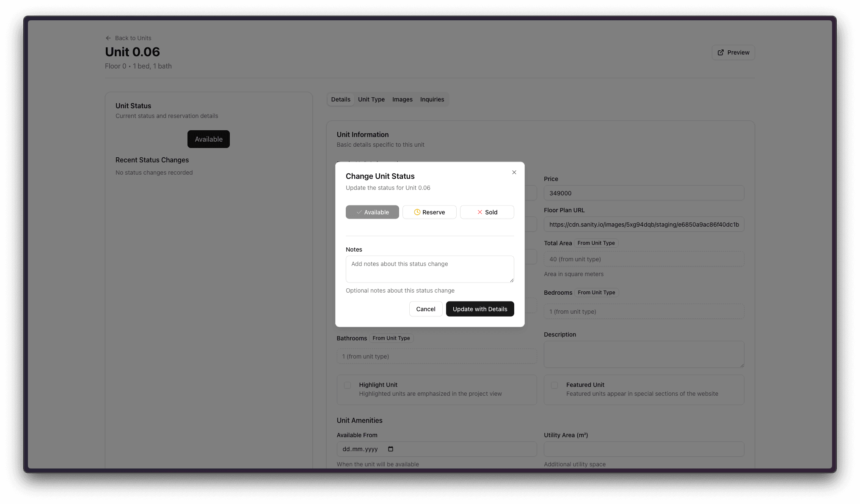The height and width of the screenshot is (504, 860).
Task: Enable the Featured Unit checkbox
Action: pos(554,385)
